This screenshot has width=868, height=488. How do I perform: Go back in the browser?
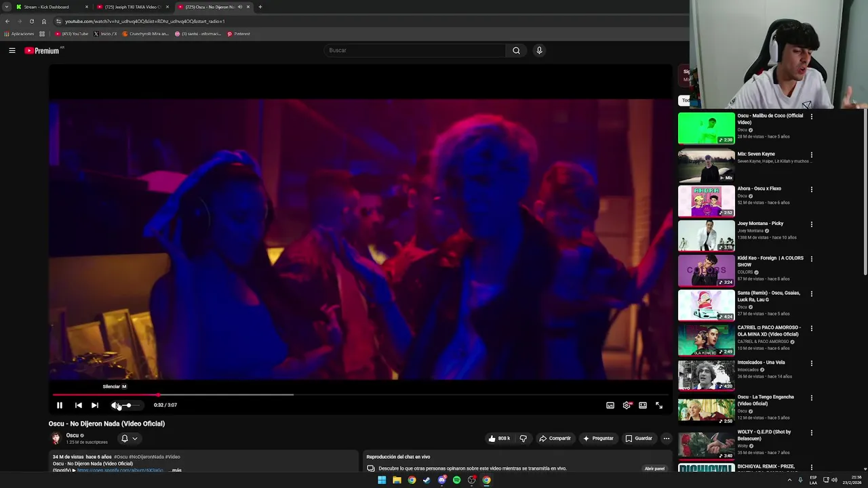click(x=7, y=21)
